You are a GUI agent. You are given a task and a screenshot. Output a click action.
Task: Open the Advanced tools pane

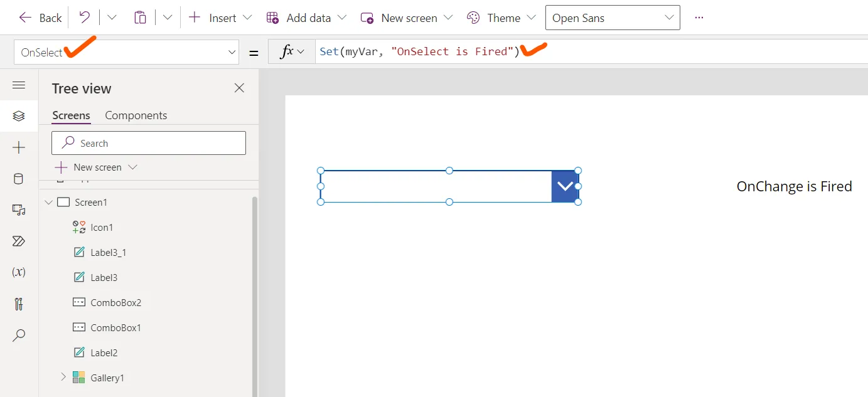[x=19, y=304]
